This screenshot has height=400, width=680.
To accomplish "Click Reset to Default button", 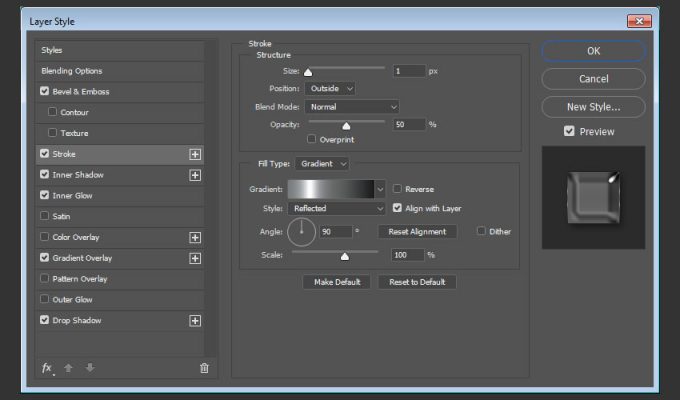I will click(417, 282).
